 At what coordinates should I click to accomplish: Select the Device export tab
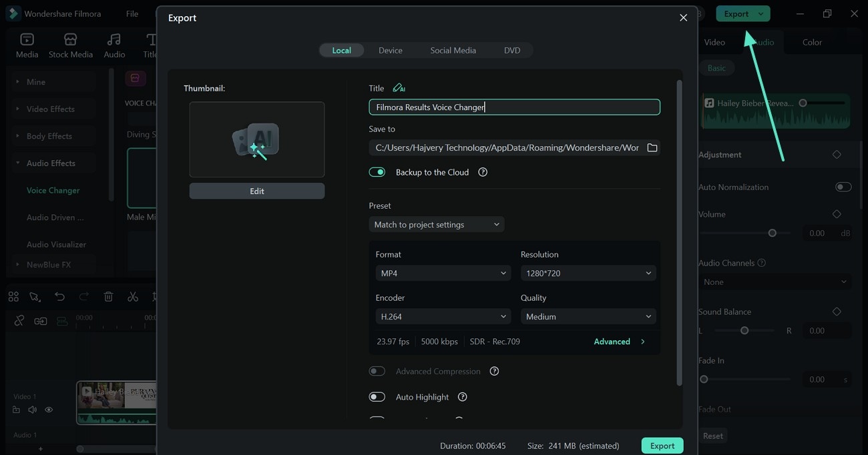(390, 50)
